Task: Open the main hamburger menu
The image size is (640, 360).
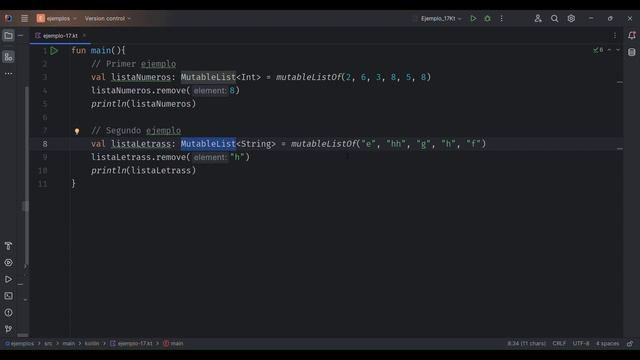Action: [24, 18]
